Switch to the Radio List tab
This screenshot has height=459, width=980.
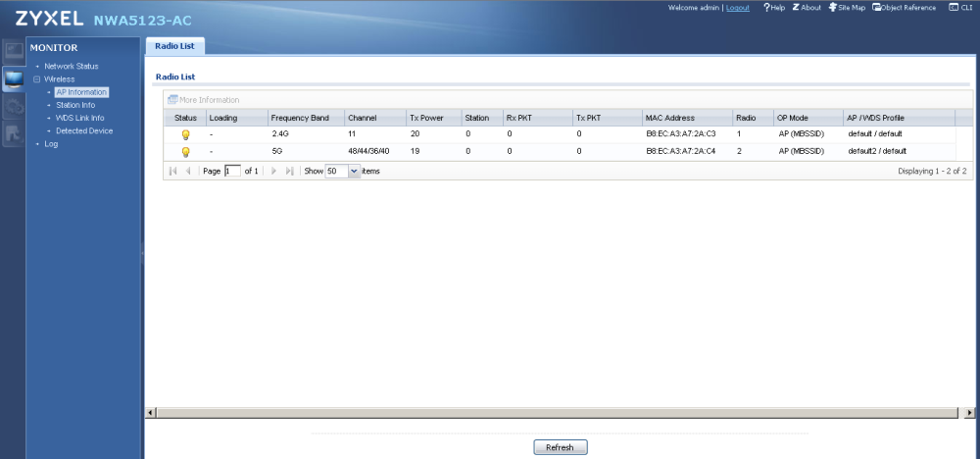pyautogui.click(x=174, y=46)
